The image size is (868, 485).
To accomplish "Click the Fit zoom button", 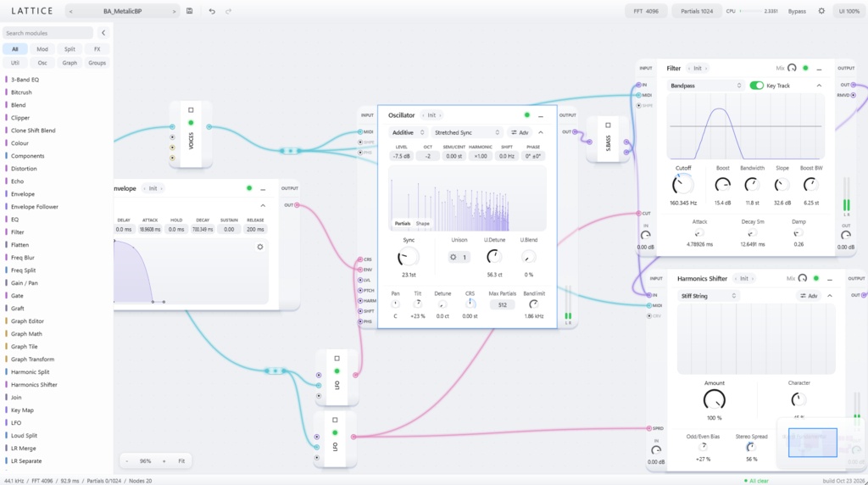I will (x=181, y=461).
